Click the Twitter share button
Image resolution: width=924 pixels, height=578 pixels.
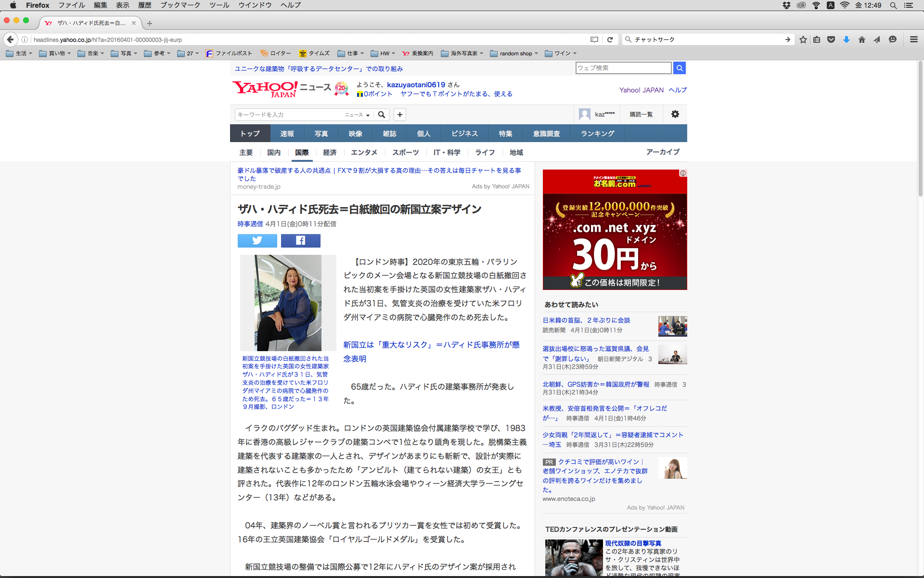257,240
